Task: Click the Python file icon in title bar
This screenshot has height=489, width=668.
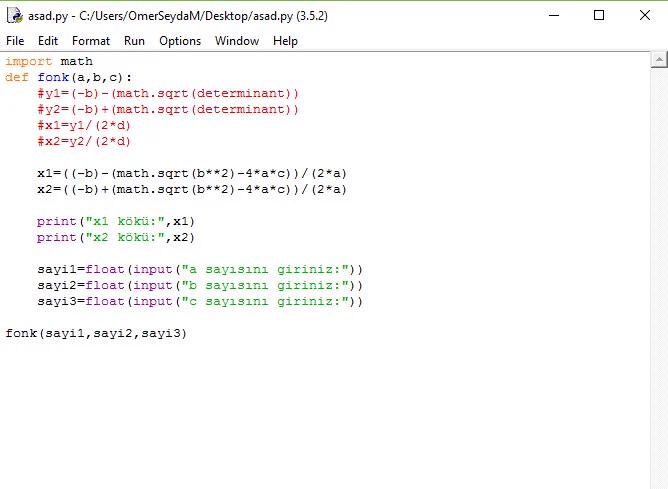Action: click(15, 16)
